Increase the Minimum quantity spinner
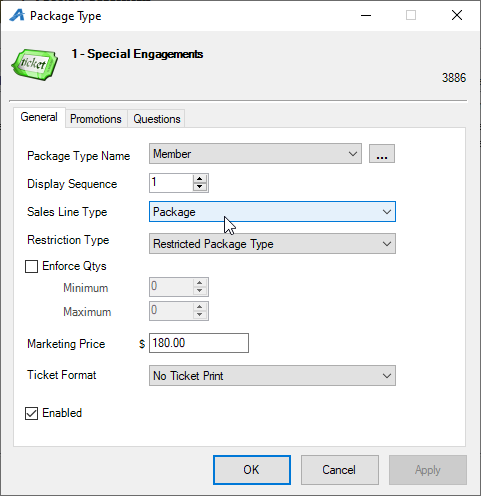 tap(199, 283)
